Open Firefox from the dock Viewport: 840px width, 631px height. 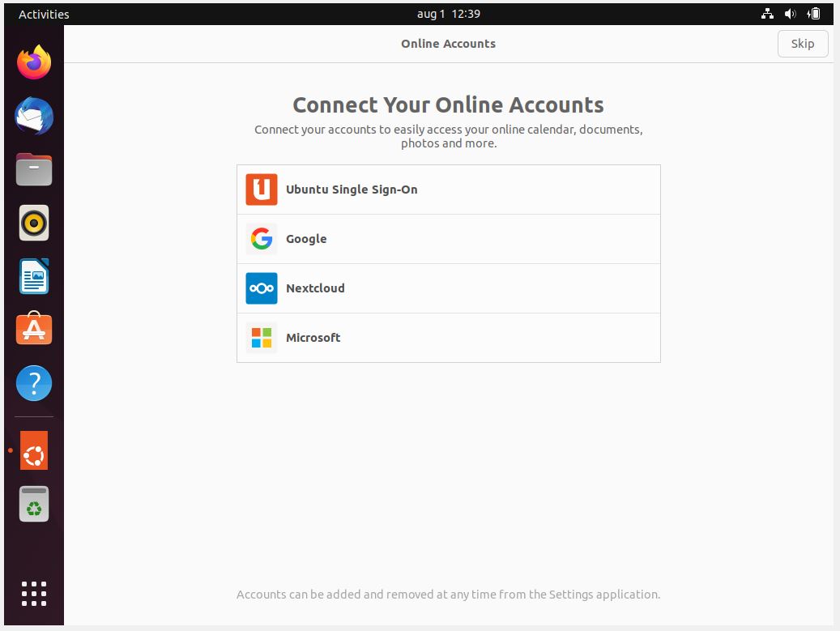[34, 62]
